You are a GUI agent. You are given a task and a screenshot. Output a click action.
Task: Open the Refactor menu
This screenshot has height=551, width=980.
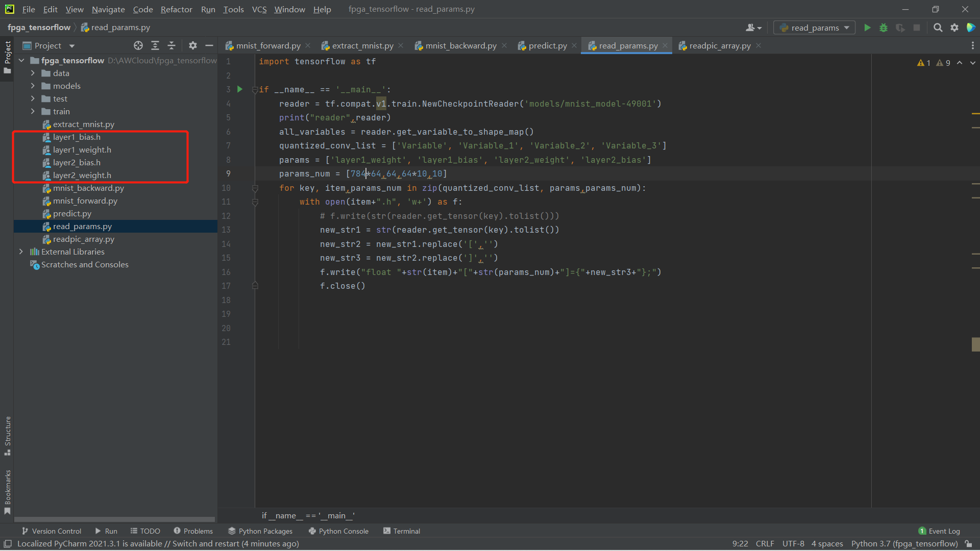coord(176,9)
